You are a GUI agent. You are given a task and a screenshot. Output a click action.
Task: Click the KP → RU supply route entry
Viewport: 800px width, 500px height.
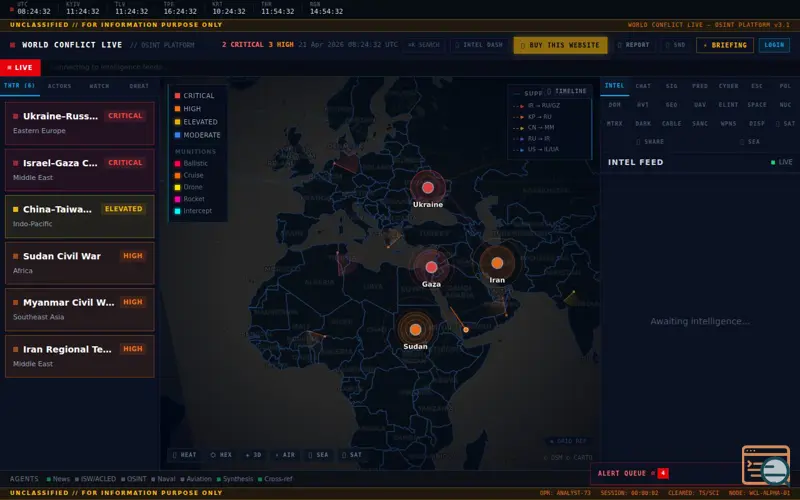tap(532, 117)
